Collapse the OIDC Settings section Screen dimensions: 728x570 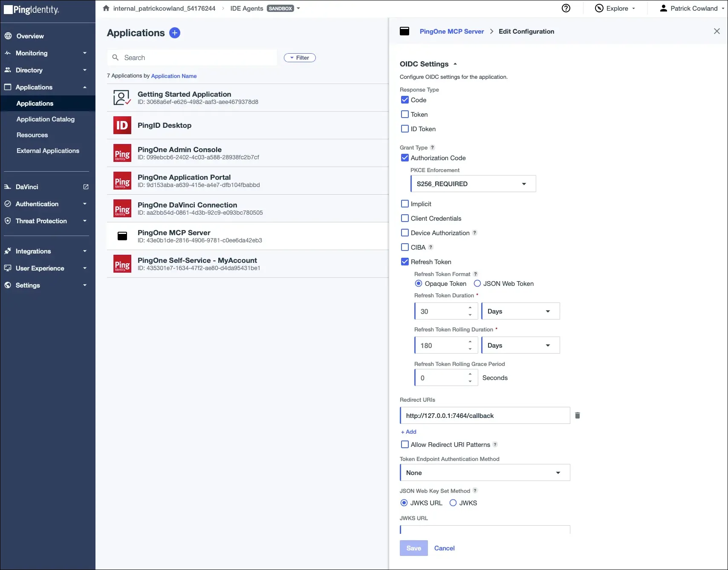click(455, 64)
